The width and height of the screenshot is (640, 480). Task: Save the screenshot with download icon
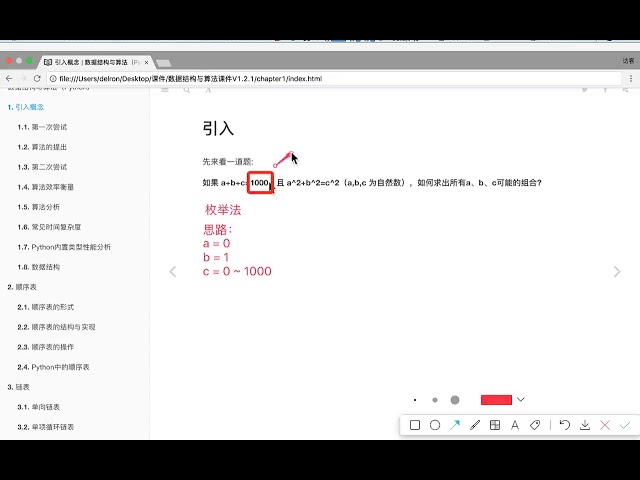[585, 425]
